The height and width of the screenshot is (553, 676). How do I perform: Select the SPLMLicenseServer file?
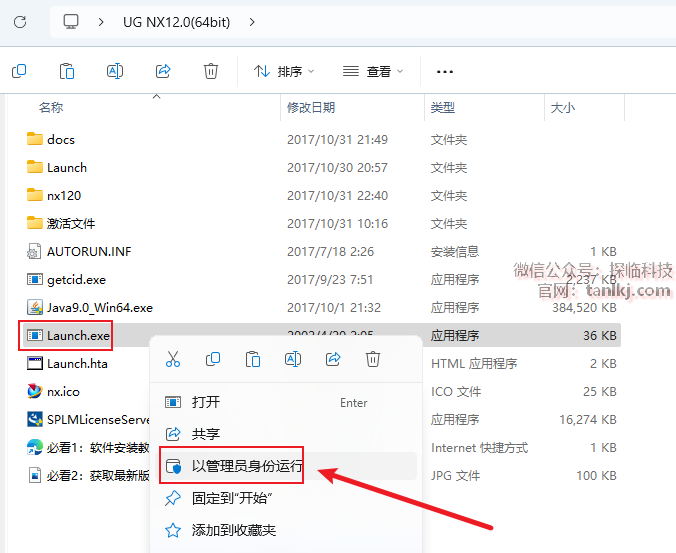tap(88, 419)
